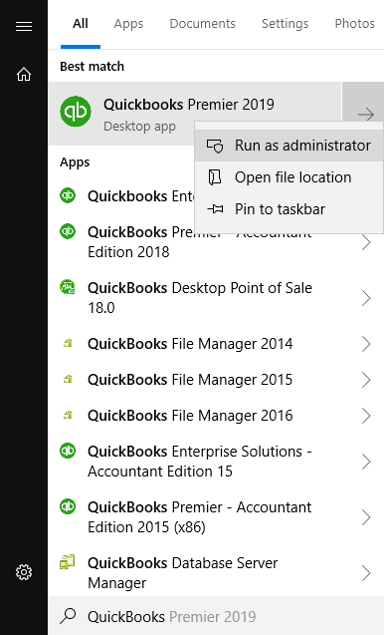384x635 pixels.
Task: Switch to the Documents tab
Action: coord(202,23)
